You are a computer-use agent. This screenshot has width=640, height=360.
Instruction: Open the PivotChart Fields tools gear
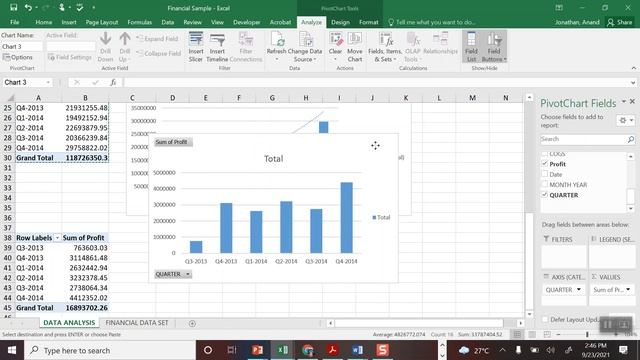pyautogui.click(x=625, y=120)
